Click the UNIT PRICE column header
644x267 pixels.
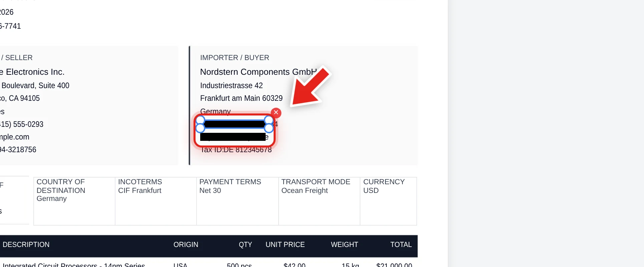pos(285,245)
